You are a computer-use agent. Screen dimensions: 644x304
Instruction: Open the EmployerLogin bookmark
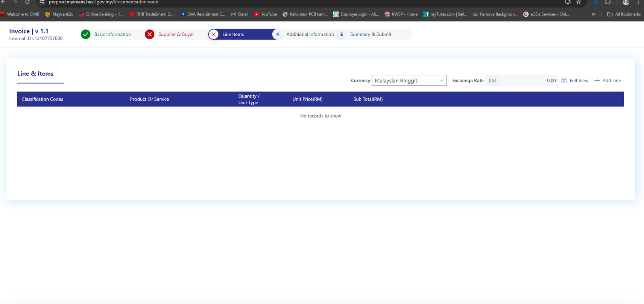(356, 14)
